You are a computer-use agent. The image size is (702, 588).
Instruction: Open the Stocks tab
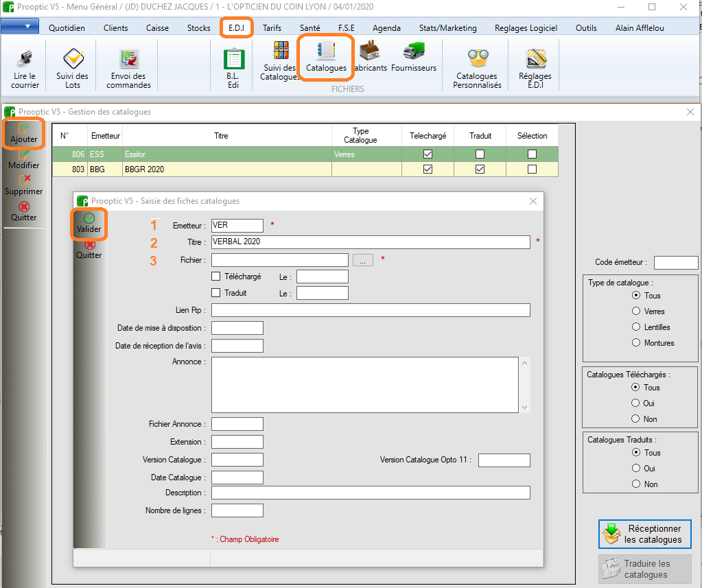(x=199, y=27)
